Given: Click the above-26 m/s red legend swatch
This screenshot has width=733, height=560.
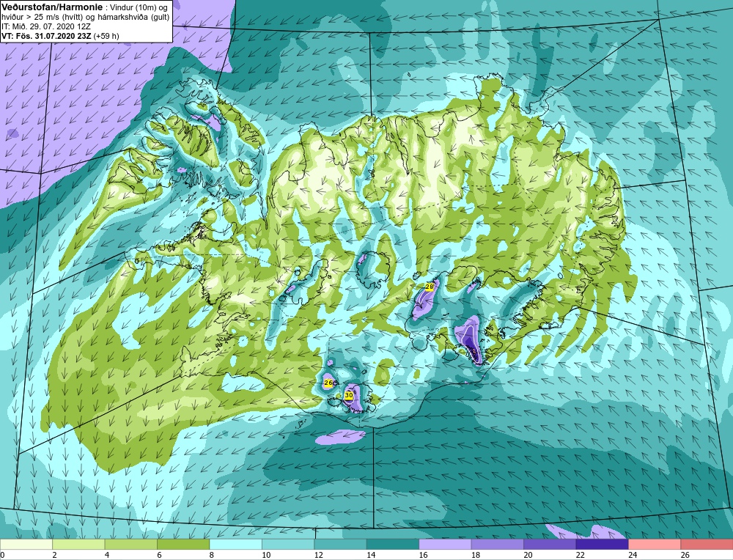Looking at the screenshot, I should (x=707, y=544).
